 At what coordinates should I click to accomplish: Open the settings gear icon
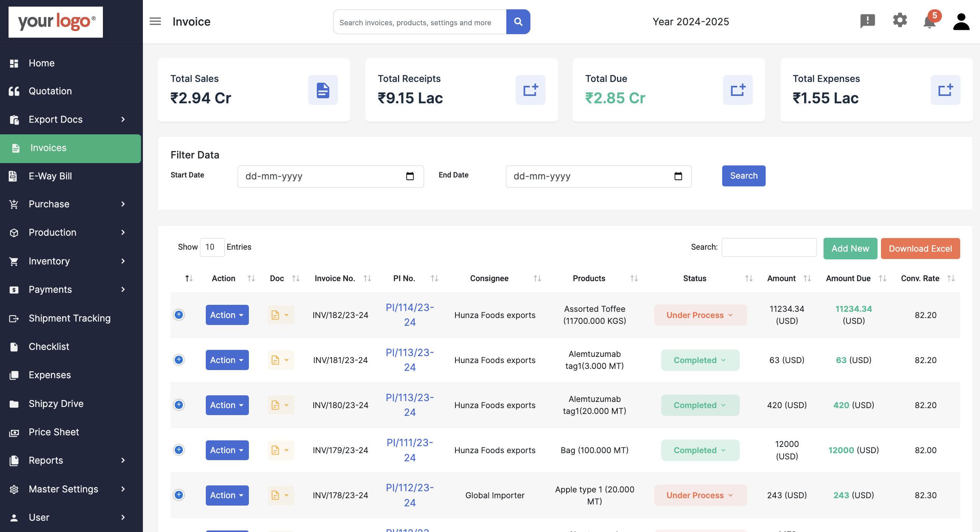point(900,21)
